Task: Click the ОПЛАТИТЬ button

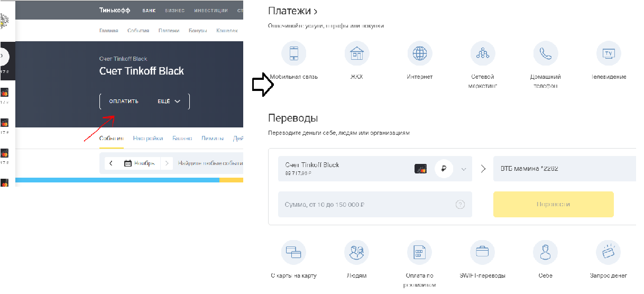Action: click(124, 102)
